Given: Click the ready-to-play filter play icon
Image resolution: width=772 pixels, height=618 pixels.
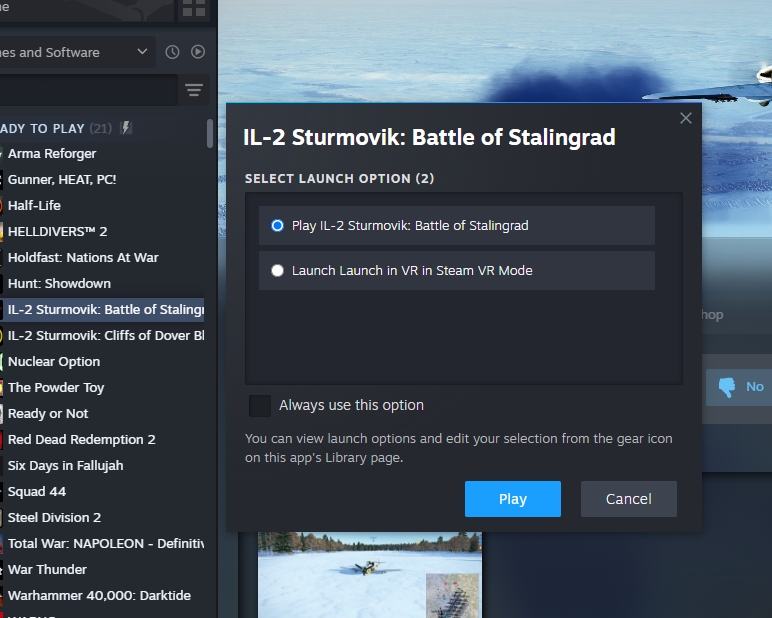Looking at the screenshot, I should (x=198, y=52).
